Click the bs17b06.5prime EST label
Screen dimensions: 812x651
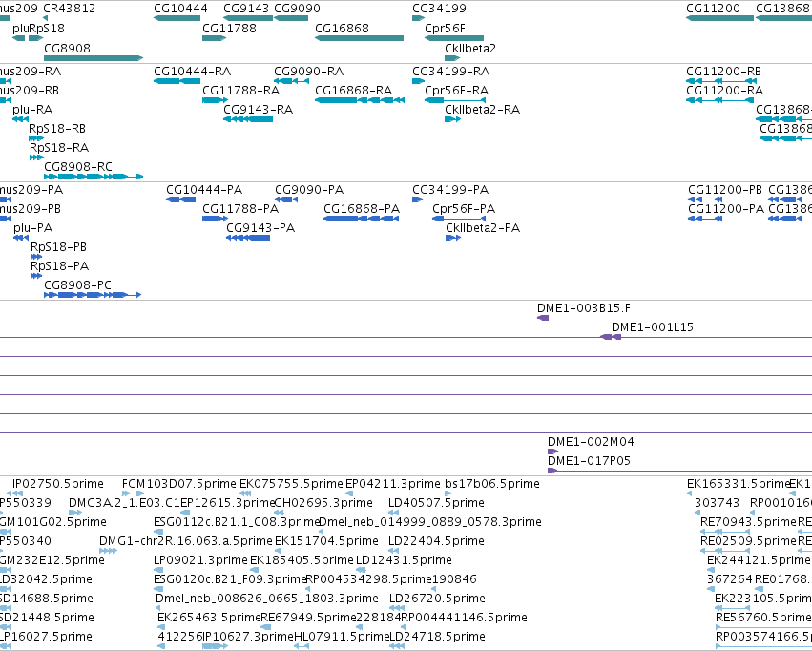(x=492, y=484)
